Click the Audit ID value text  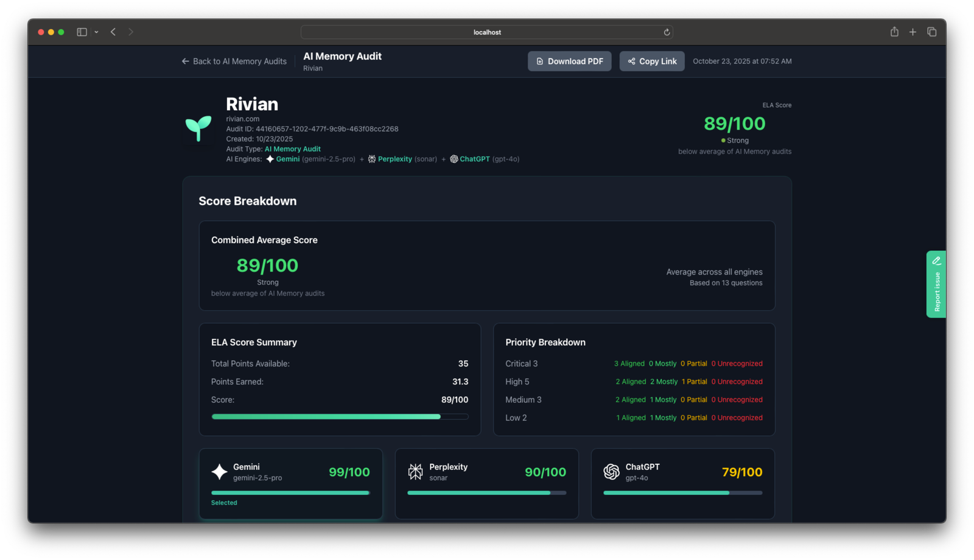pyautogui.click(x=327, y=129)
